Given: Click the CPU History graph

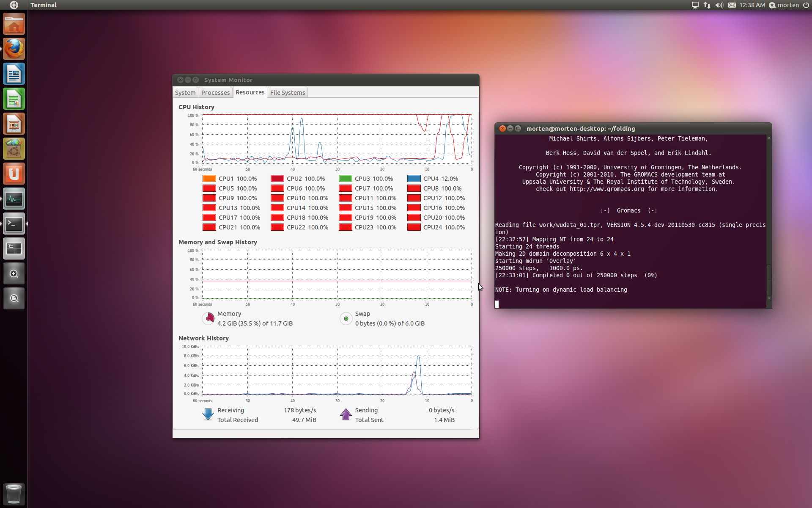Looking at the screenshot, I should 337,139.
